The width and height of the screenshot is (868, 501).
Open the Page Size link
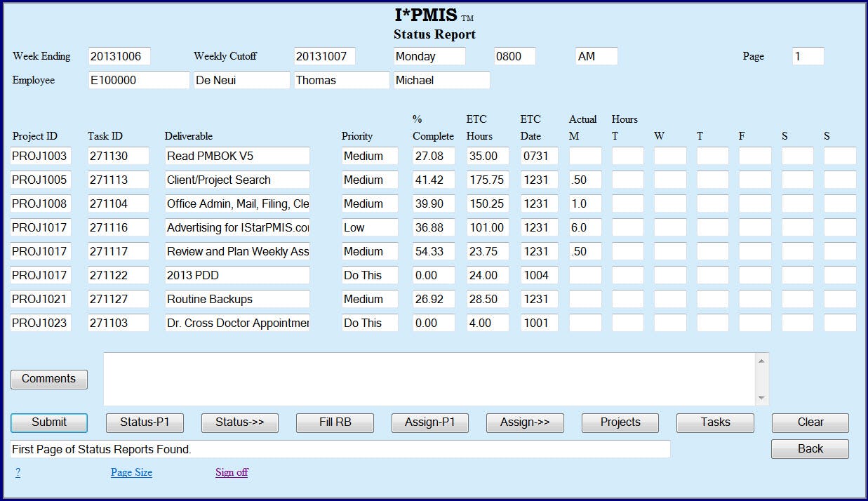coord(131,472)
